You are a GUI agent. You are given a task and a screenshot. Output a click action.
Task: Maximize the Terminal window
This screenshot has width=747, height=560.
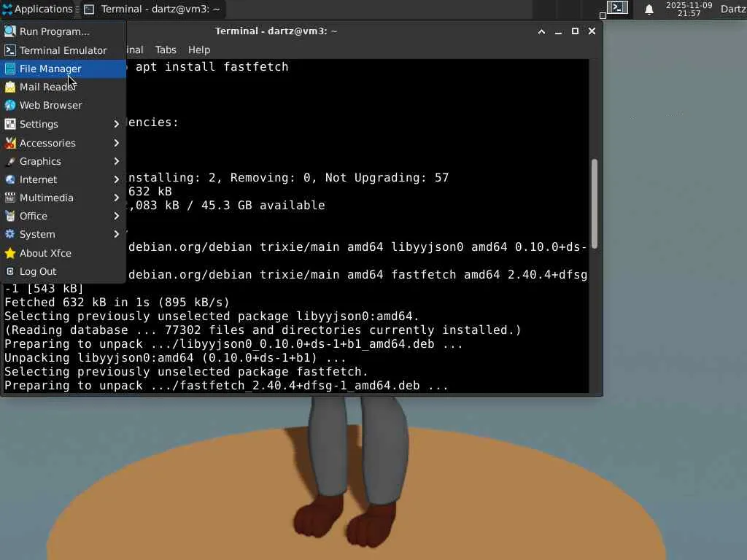click(575, 31)
